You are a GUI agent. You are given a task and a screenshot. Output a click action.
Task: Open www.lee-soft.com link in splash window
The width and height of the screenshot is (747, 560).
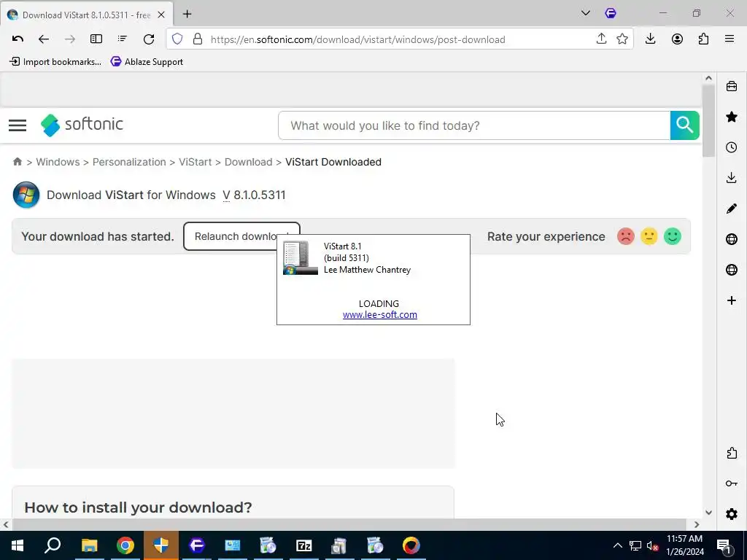click(379, 315)
